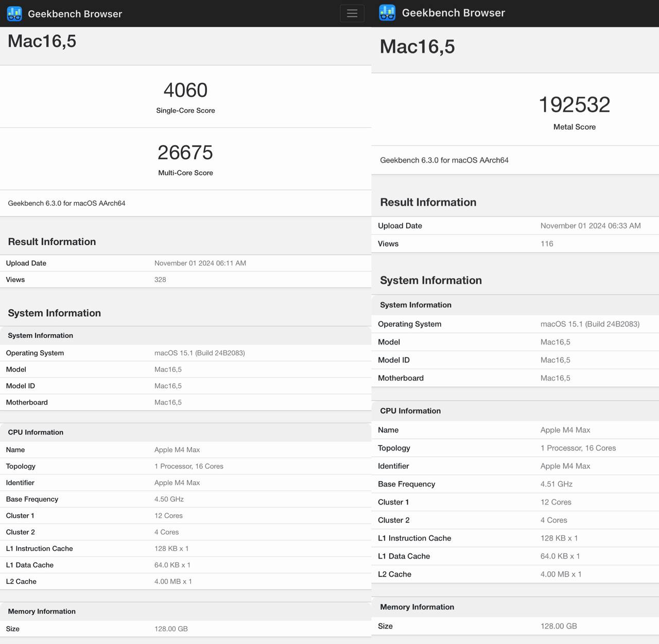Viewport: 659px width, 644px height.
Task: Click 'Geekbench Browser' title in left window
Action: [75, 14]
